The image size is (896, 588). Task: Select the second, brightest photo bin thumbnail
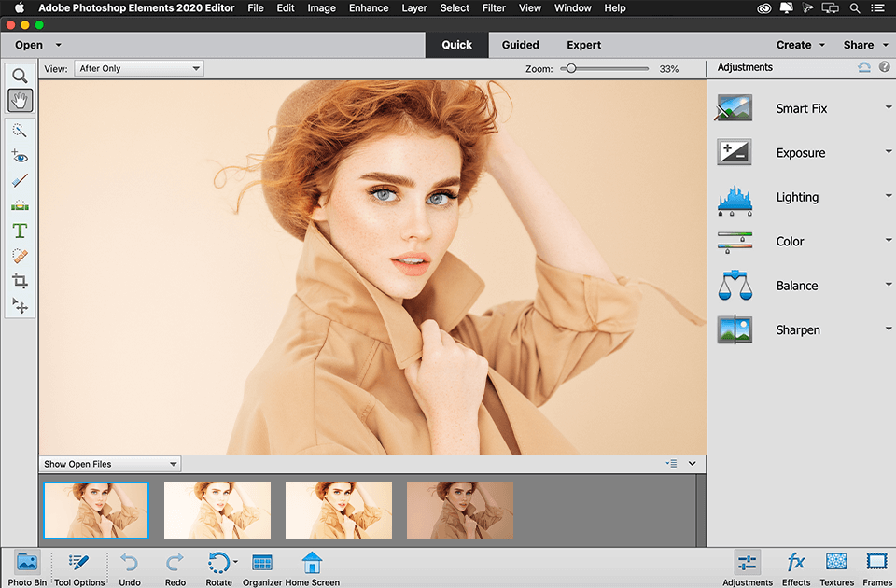point(217,511)
